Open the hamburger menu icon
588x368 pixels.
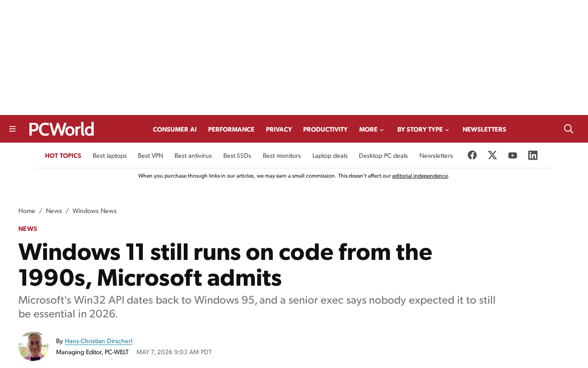12,129
